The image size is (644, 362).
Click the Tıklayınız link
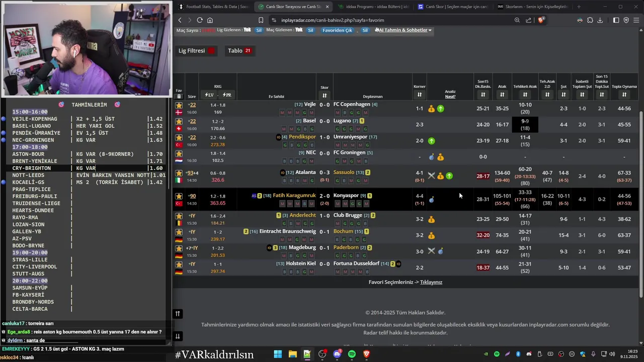pyautogui.click(x=431, y=282)
